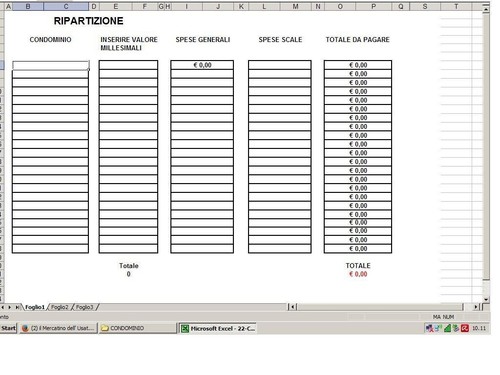Image resolution: width=500 pixels, height=375 pixels.
Task: Select column K header
Action: (241, 6)
